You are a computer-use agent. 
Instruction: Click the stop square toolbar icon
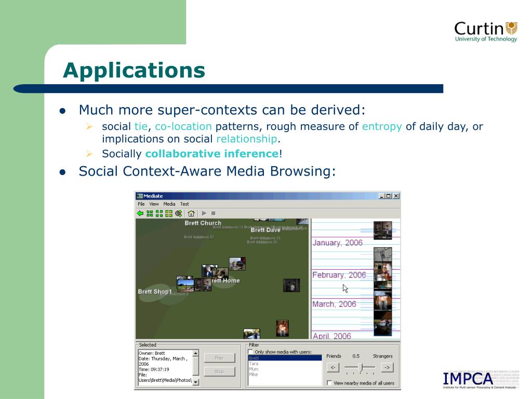[x=214, y=214]
